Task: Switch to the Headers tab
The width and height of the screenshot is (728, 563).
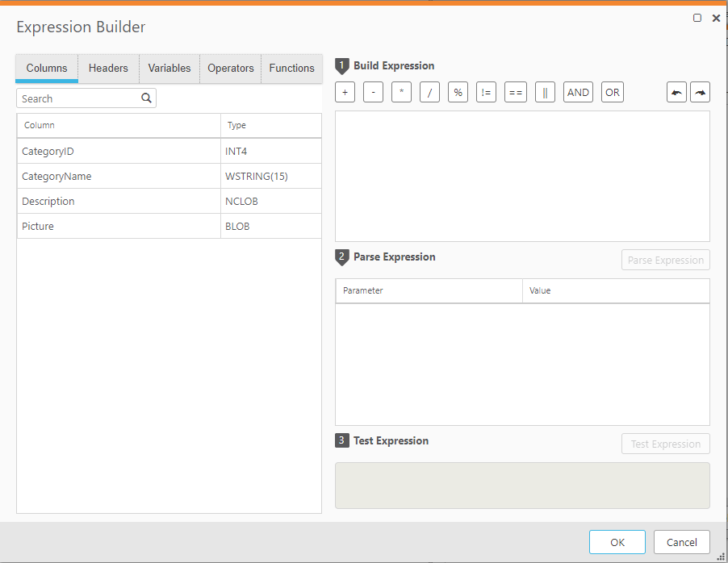Action: [x=108, y=69]
